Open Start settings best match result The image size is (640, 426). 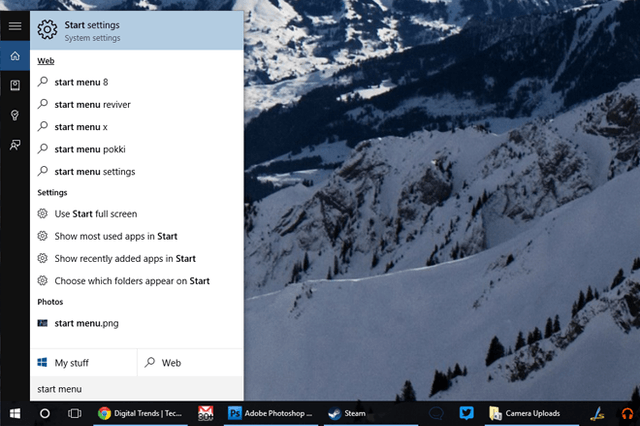(x=137, y=31)
